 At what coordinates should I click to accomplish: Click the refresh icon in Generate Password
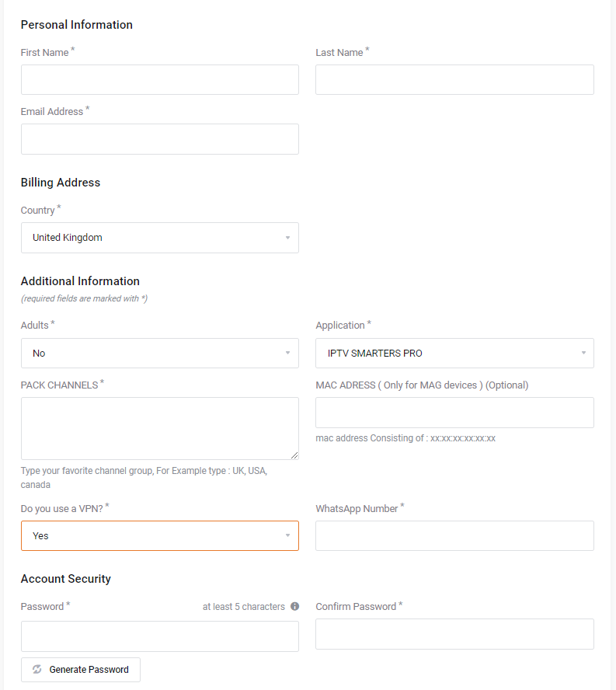[x=37, y=670]
